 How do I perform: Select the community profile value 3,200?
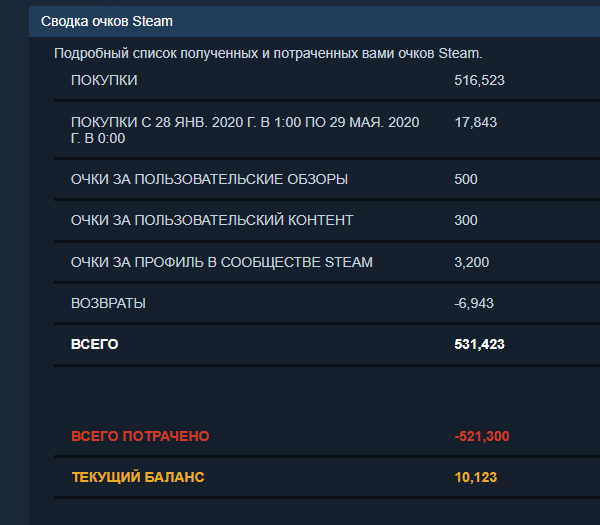click(x=471, y=262)
